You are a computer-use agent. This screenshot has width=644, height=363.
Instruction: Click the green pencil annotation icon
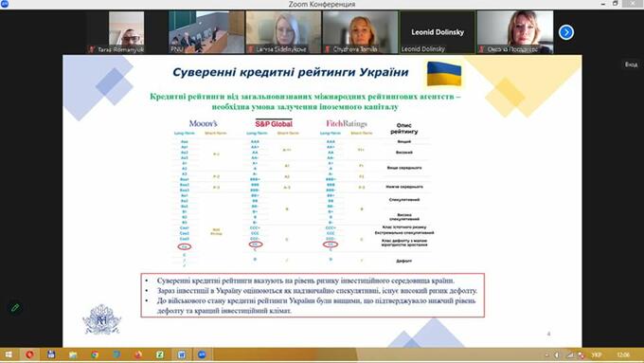pos(15,307)
